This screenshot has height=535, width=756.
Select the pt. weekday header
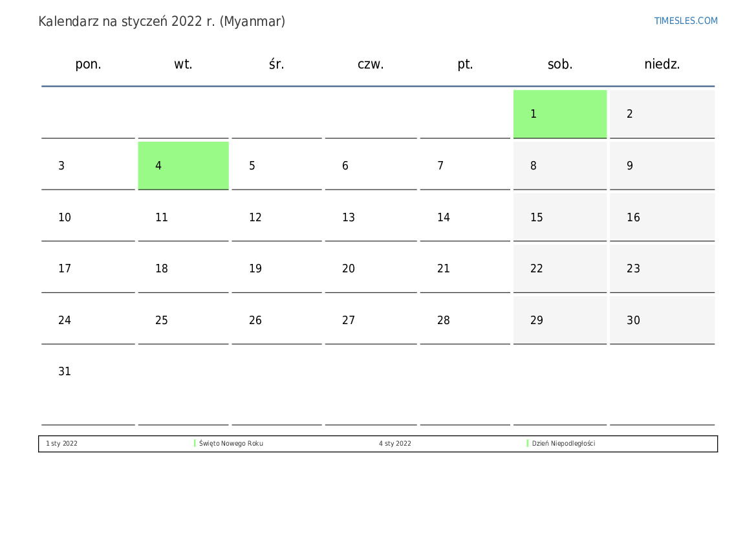[x=465, y=64]
